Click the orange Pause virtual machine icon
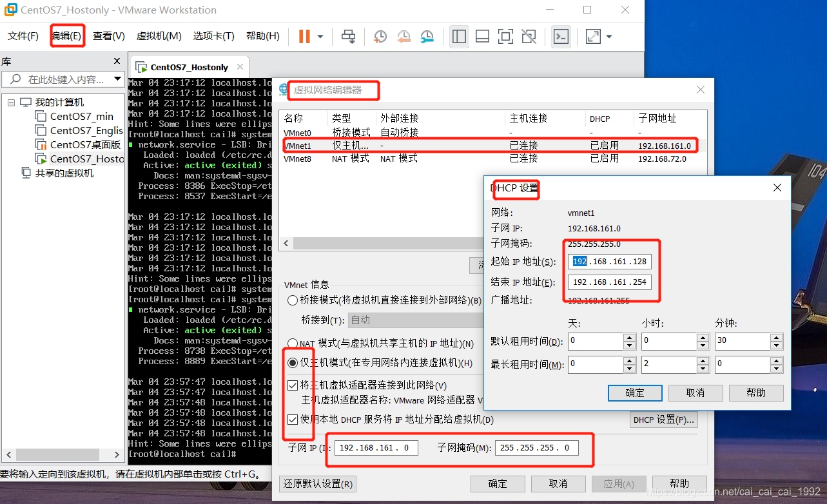 pos(304,37)
